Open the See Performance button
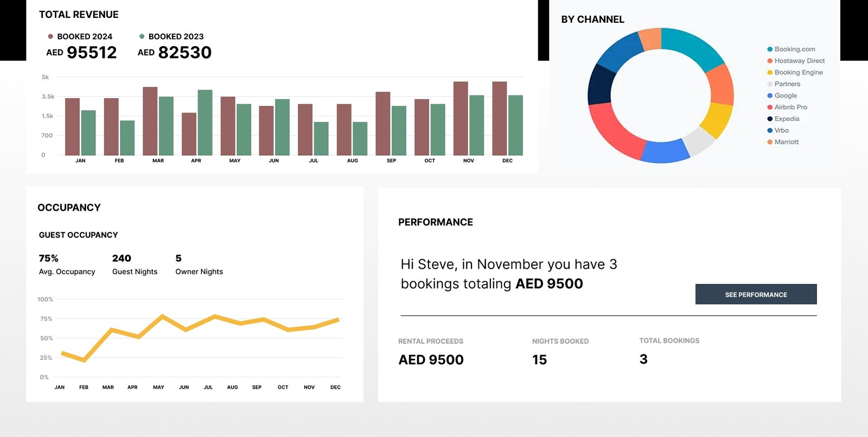Image resolution: width=868 pixels, height=437 pixels. pyautogui.click(x=756, y=294)
